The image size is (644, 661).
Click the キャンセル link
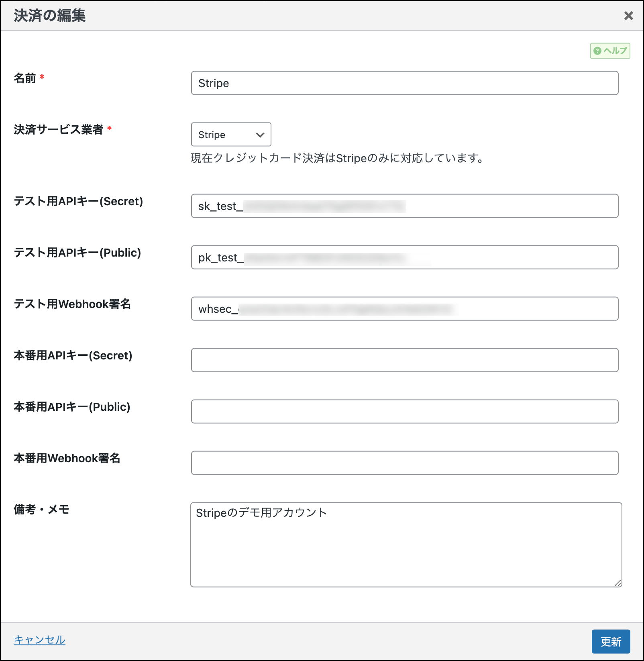coord(39,640)
